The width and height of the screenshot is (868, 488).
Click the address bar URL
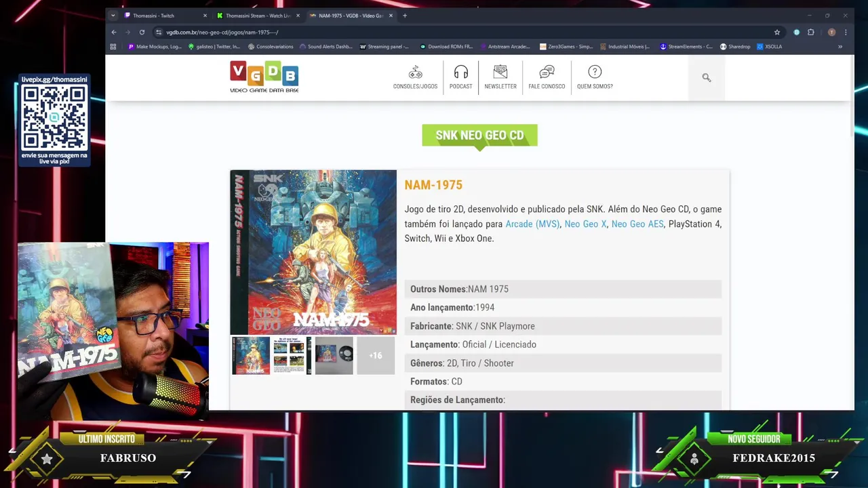pos(222,32)
